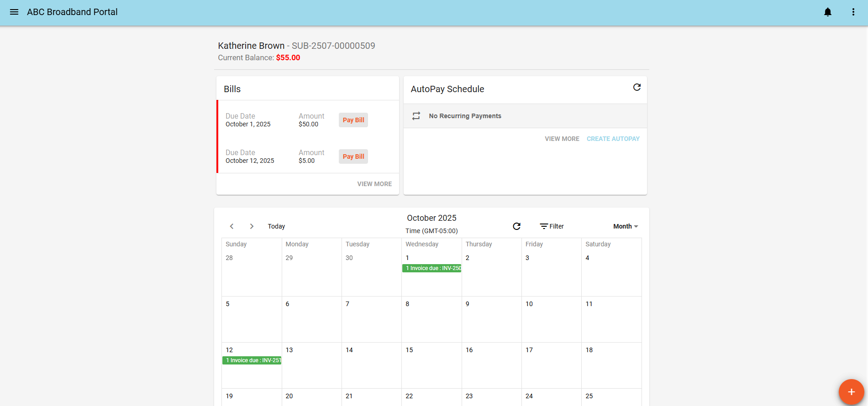Go to previous month in calendar
This screenshot has width=868, height=406.
[x=232, y=226]
